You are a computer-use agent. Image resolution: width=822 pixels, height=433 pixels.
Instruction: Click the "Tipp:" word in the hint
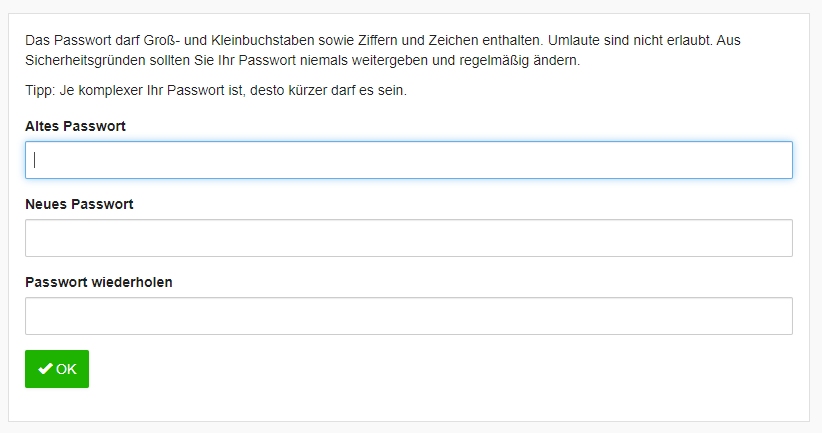coord(40,91)
